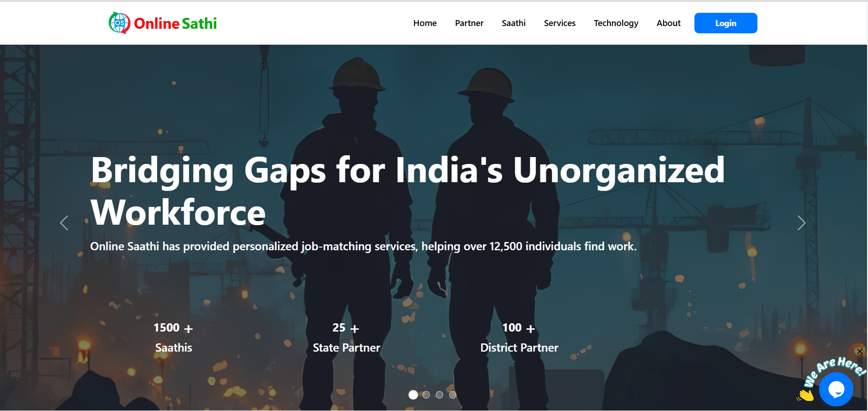868x411 pixels.
Task: Navigate to the Saathi page
Action: point(513,23)
